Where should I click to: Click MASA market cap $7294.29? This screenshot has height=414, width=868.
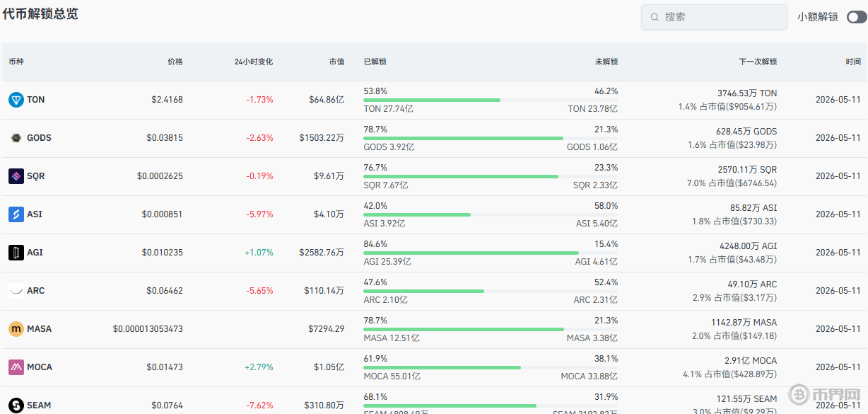327,329
